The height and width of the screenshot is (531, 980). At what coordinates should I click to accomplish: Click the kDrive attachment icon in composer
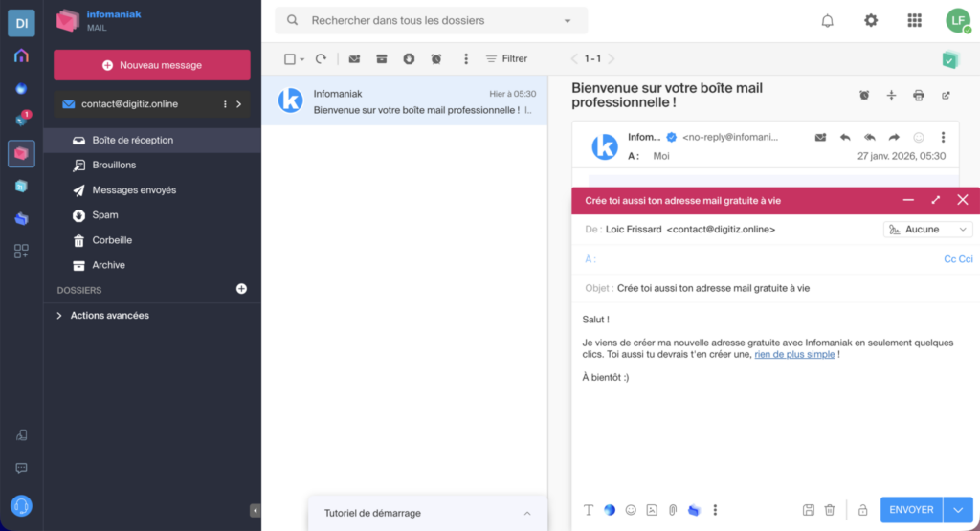[694, 510]
